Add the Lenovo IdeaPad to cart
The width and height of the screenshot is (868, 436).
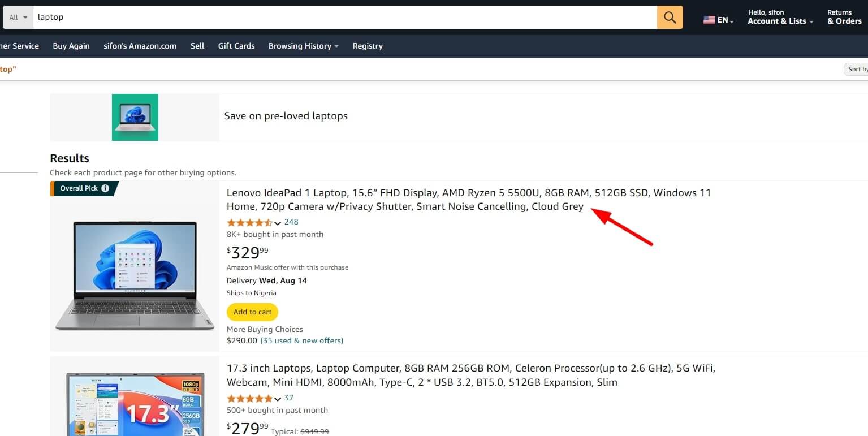(x=252, y=312)
